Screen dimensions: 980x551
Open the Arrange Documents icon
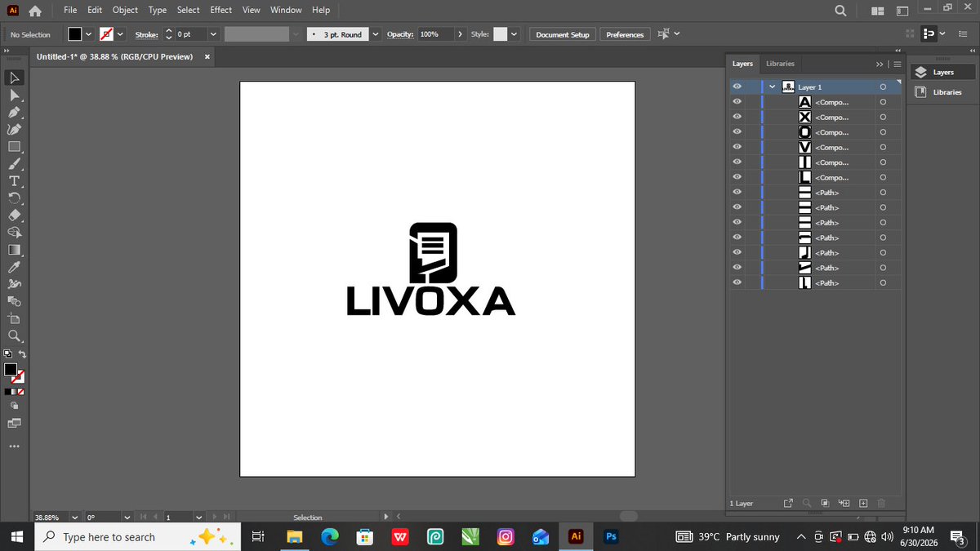tap(878, 11)
